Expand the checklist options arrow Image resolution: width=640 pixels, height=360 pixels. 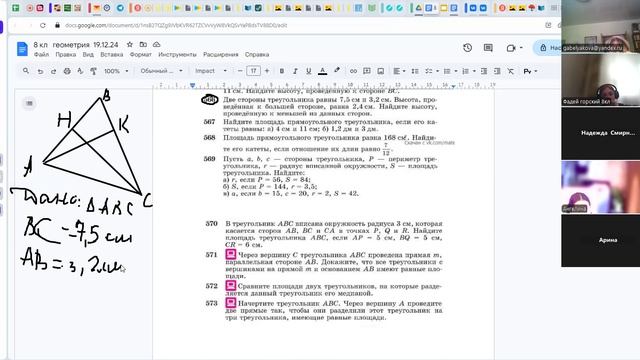pyautogui.click(x=437, y=71)
